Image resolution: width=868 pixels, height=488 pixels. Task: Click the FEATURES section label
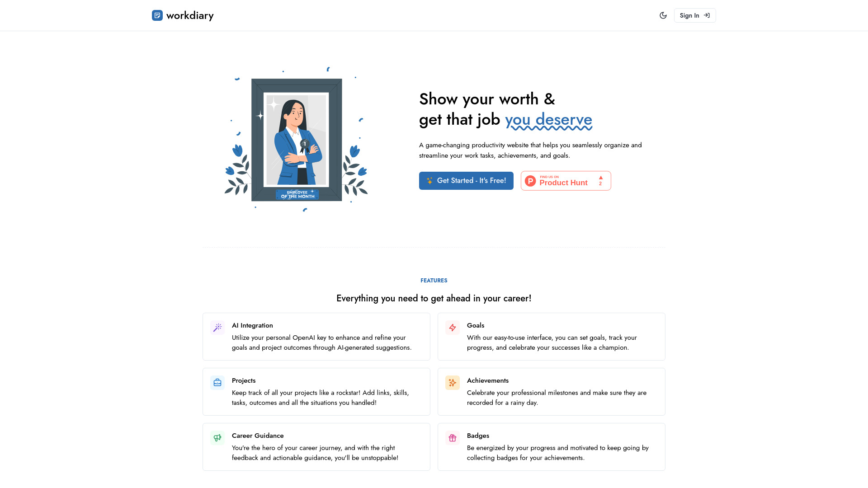434,280
